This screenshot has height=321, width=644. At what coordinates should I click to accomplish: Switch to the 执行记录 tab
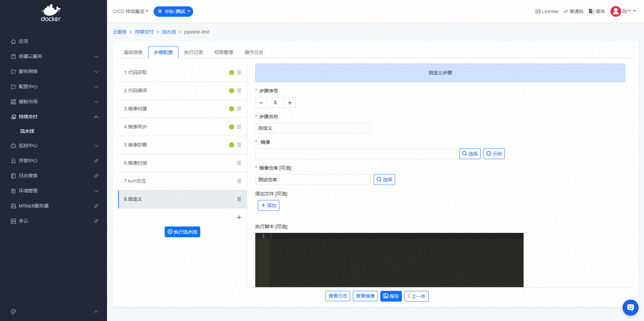194,52
